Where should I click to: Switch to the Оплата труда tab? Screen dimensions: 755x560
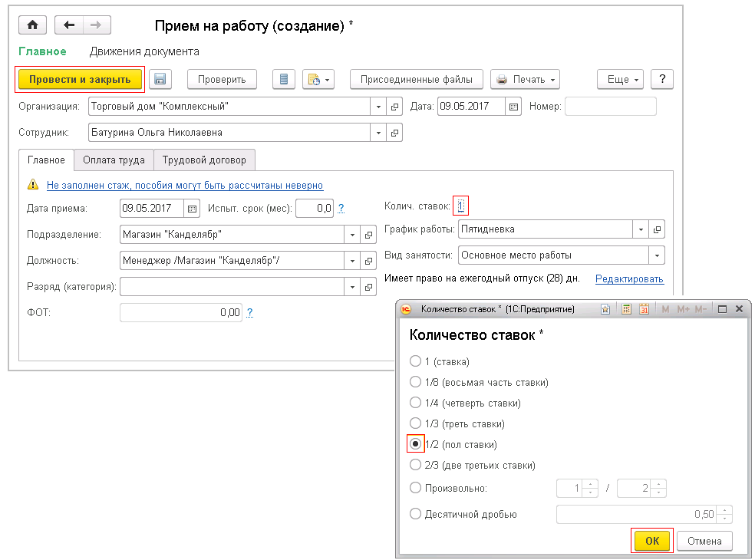point(114,160)
